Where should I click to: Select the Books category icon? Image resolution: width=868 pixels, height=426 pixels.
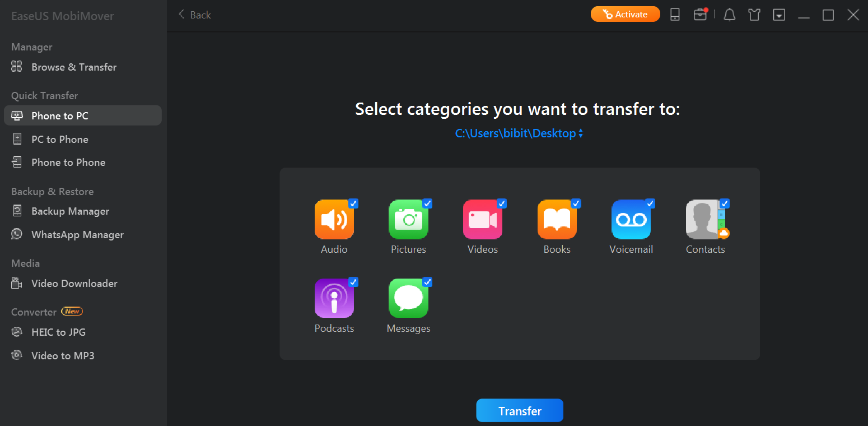point(557,220)
